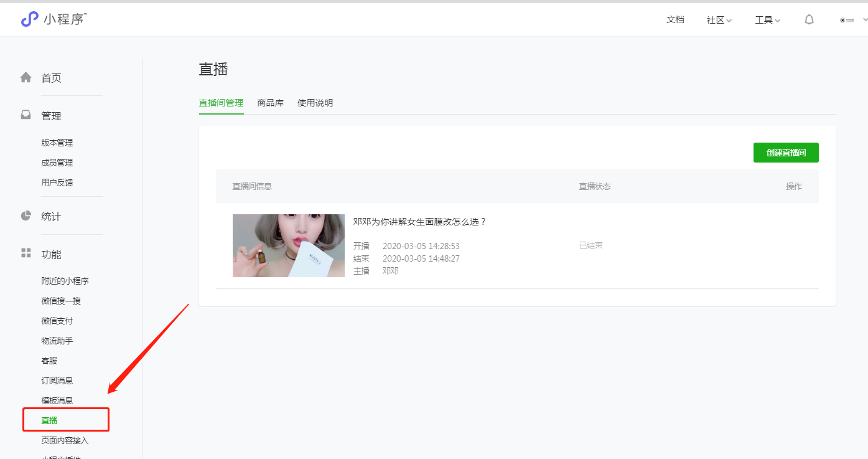Click the 首页 home icon
Screen dimensions: 868x459
[26, 78]
